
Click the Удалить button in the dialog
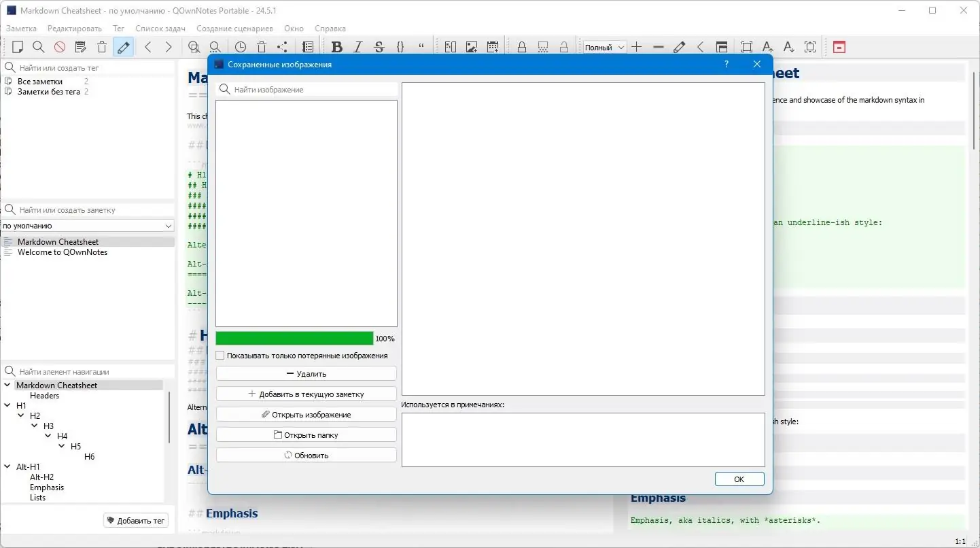[x=307, y=373]
